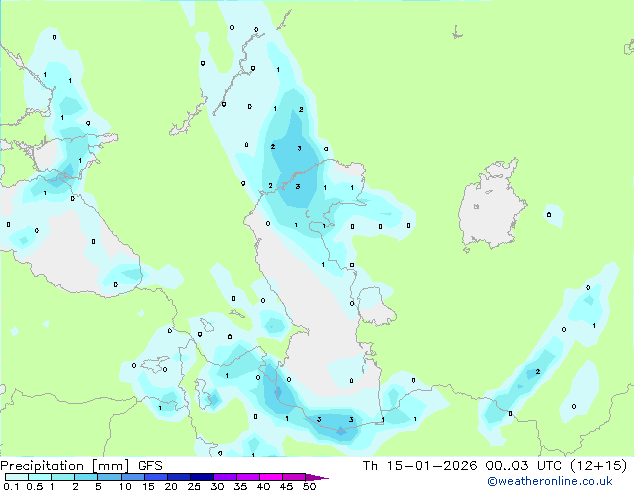Click the 30–35 mm purple legend swatch
Screen dimensions: 634x490
coord(224,477)
